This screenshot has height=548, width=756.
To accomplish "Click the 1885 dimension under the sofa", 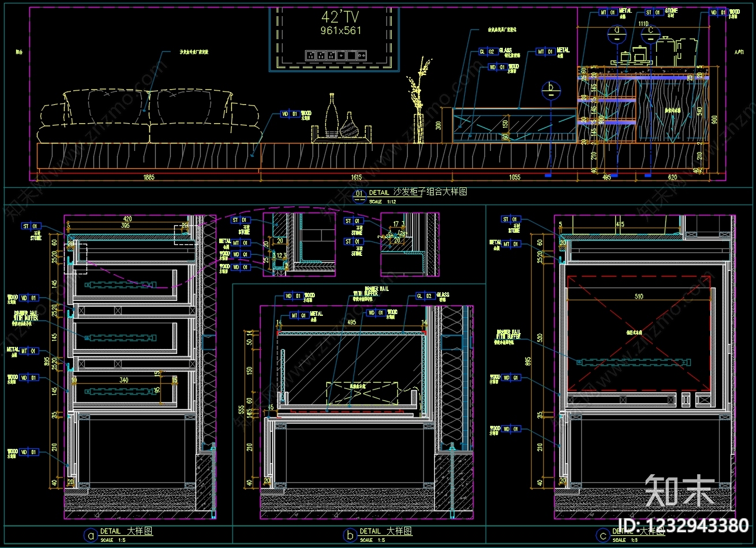I will pos(148,177).
